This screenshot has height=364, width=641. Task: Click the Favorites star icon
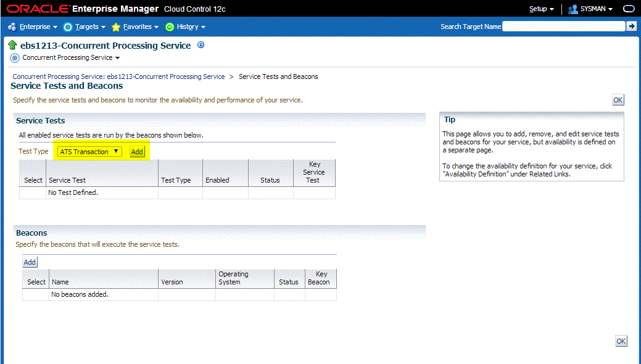(116, 27)
